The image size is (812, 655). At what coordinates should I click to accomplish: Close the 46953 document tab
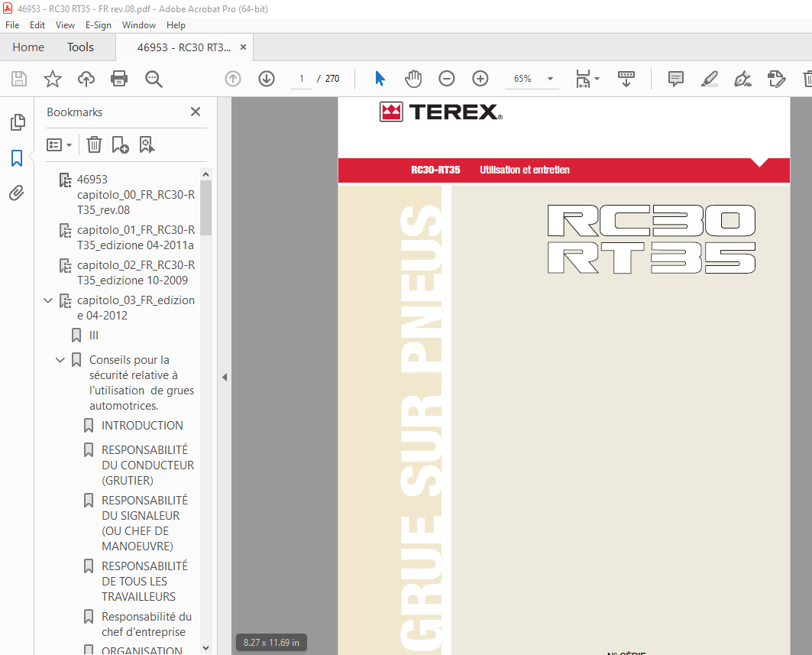pyautogui.click(x=244, y=47)
